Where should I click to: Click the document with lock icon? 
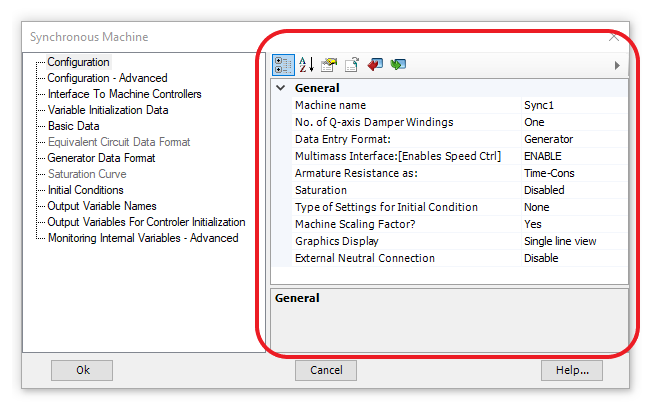(x=352, y=65)
